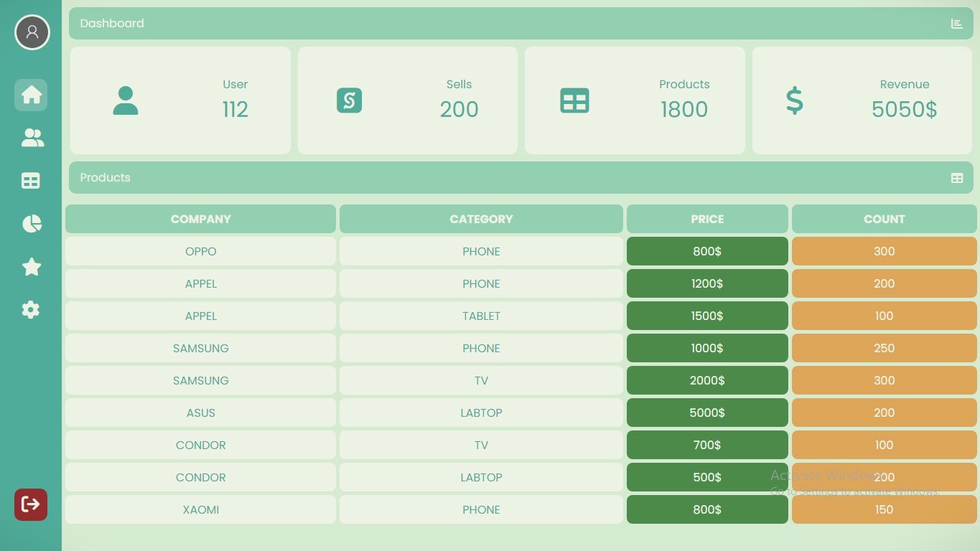Select the table icon in sidebar

(31, 181)
